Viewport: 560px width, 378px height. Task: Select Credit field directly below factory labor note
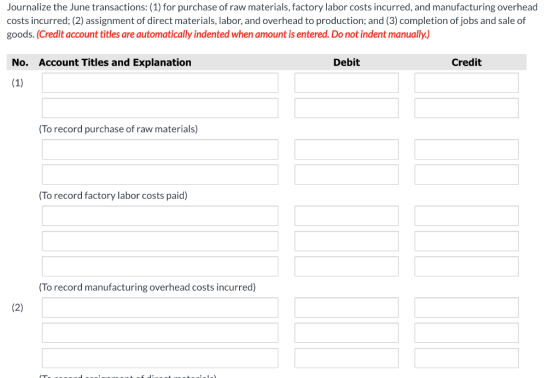(x=466, y=216)
